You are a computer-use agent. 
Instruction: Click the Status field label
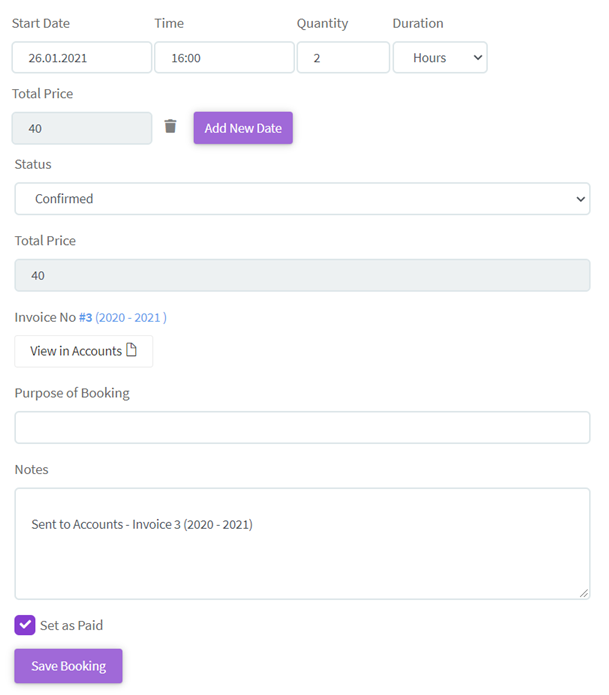point(33,164)
